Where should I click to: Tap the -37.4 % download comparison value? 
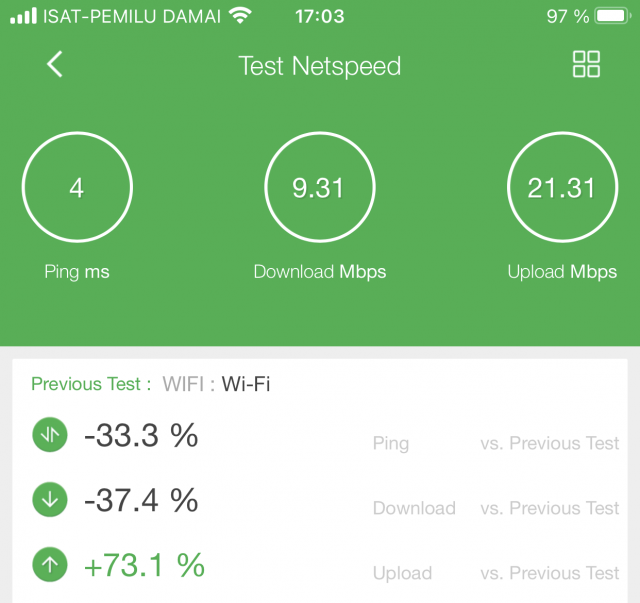point(141,500)
